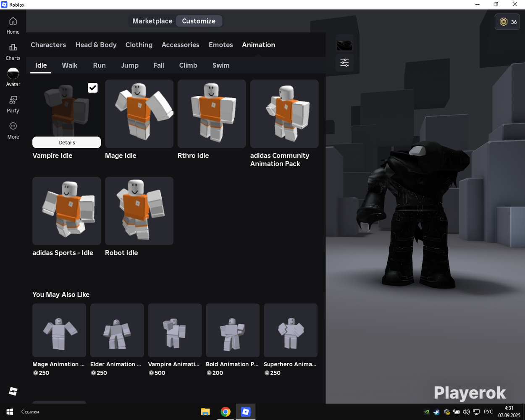Viewport: 525px width, 420px height.
Task: Open the Bold Animation Pack recommendation
Action: 233,331
